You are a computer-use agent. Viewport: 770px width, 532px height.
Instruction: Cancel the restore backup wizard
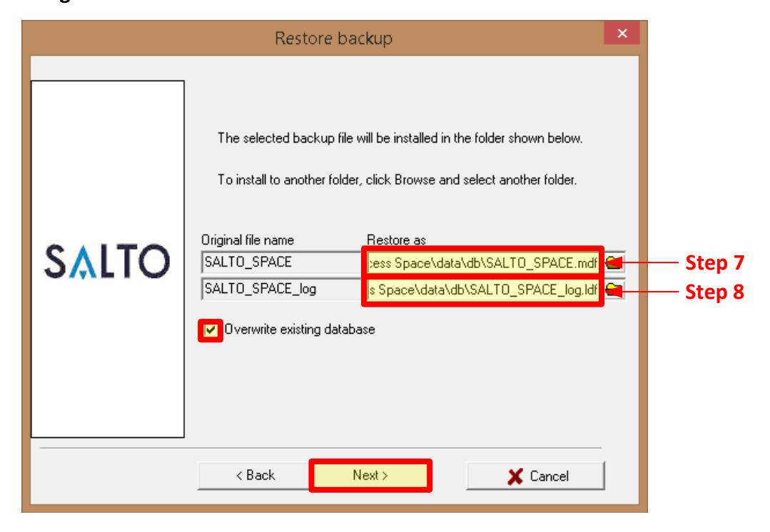click(x=535, y=476)
